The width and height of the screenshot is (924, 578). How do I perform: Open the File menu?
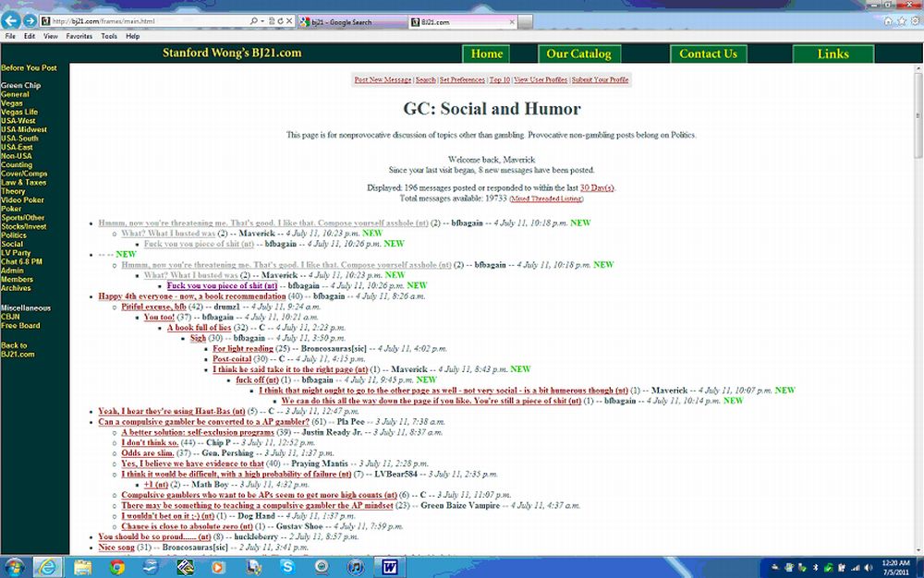coord(10,36)
